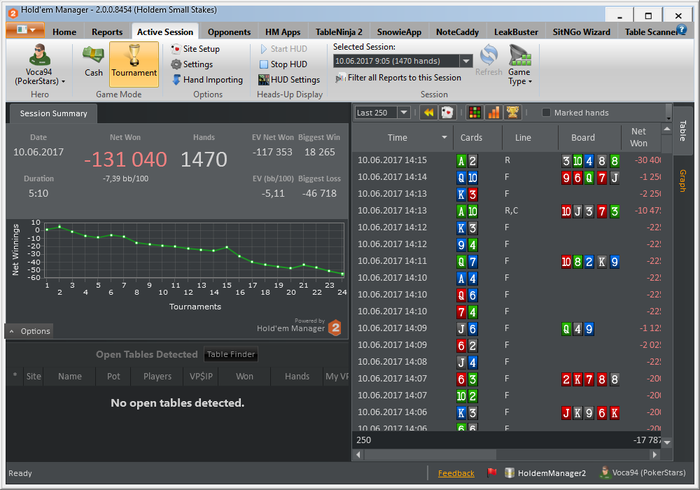Click Voca94 (PokerStars) in status bar

643,472
